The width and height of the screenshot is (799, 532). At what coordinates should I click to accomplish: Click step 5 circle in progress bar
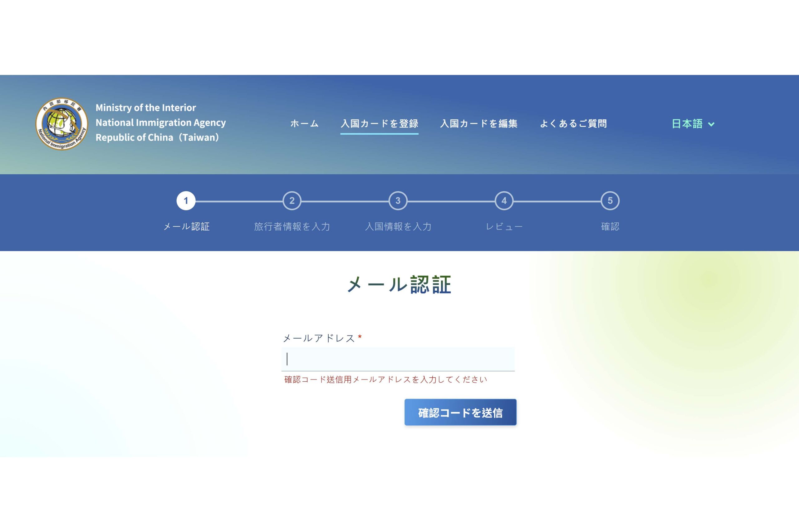click(x=610, y=201)
